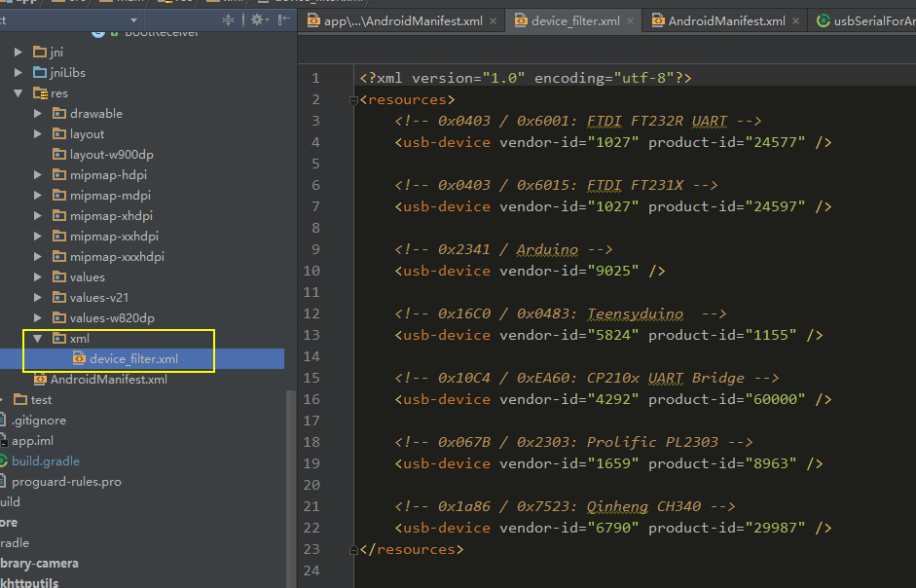Click the closing resources fold marker
This screenshot has width=916, height=588.
353,549
